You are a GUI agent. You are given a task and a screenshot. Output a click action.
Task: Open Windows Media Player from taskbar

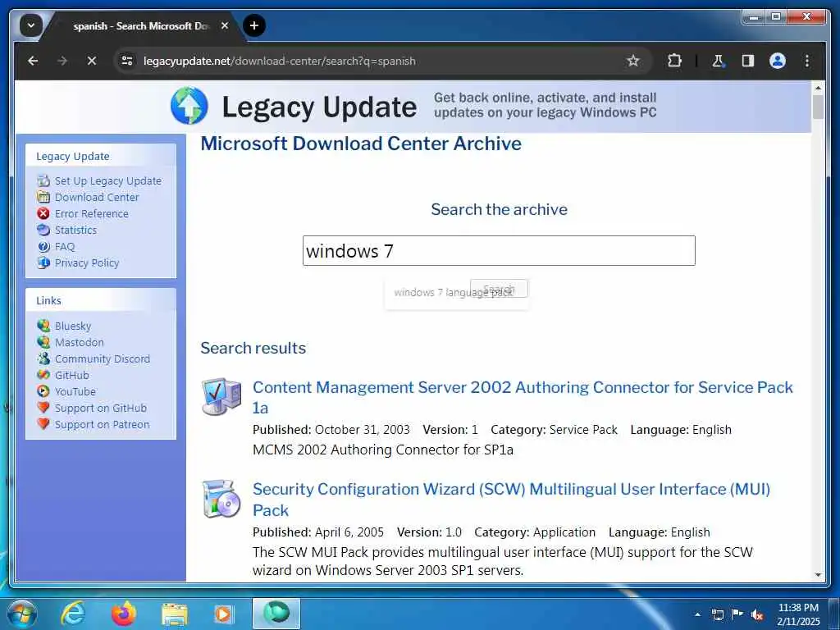point(223,614)
